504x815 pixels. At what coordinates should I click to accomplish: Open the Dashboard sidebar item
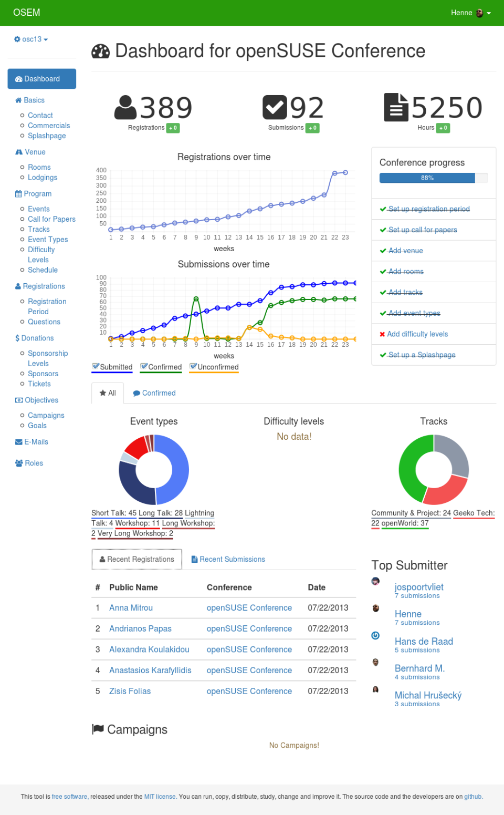click(42, 79)
